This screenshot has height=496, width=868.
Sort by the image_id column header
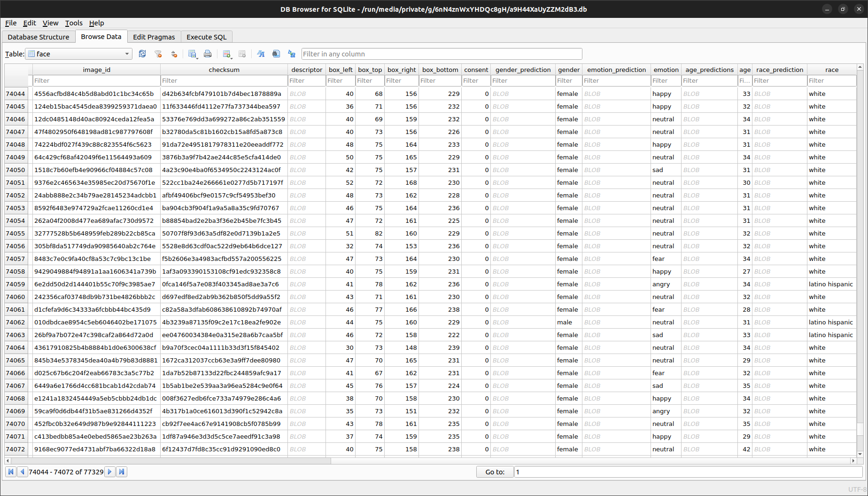(x=97, y=70)
